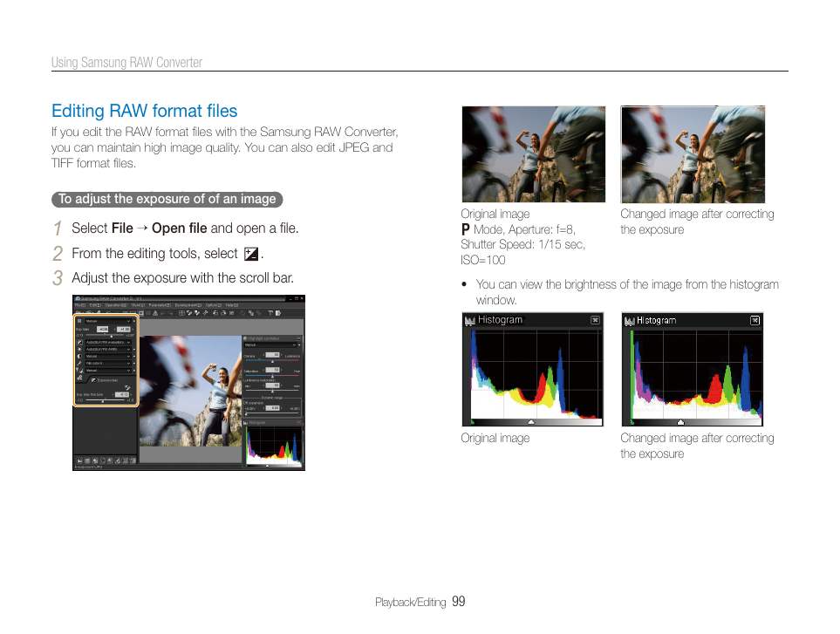Open the Operation menu
This screenshot has width=840, height=634.
click(x=116, y=305)
